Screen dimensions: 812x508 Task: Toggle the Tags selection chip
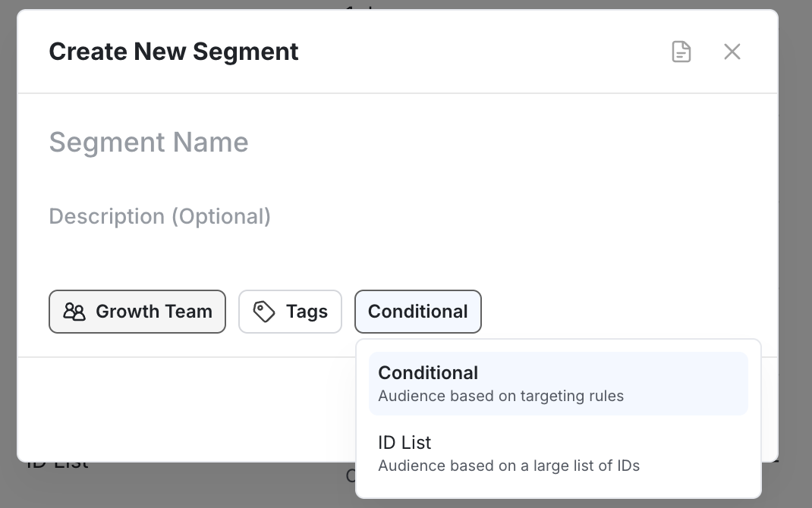[x=290, y=311]
